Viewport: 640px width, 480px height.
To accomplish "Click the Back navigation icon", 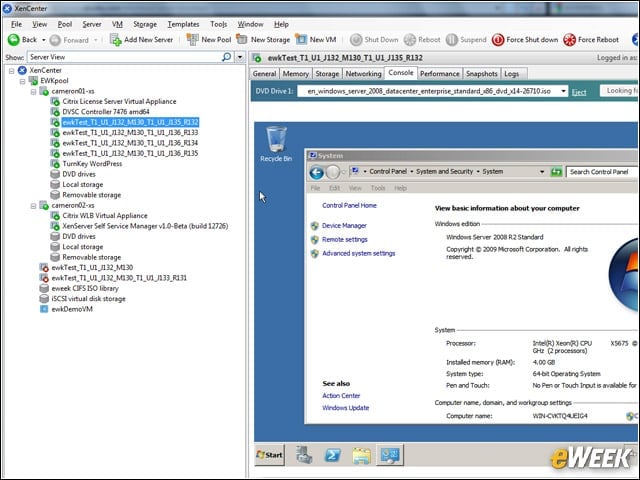I will click(13, 40).
